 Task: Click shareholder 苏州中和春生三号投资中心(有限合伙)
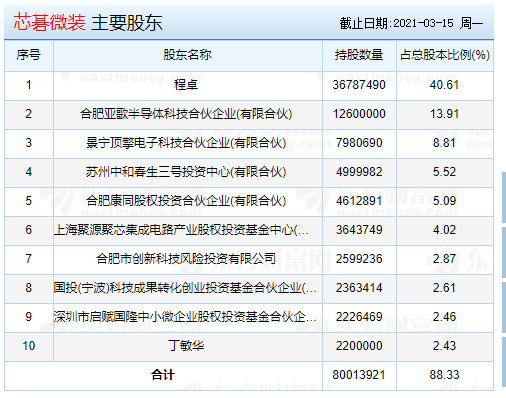click(x=186, y=172)
